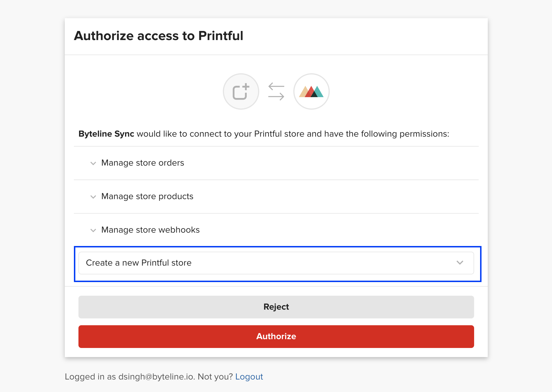This screenshot has height=392, width=552.
Task: Click the 'Logged in as' label
Action: point(90,377)
